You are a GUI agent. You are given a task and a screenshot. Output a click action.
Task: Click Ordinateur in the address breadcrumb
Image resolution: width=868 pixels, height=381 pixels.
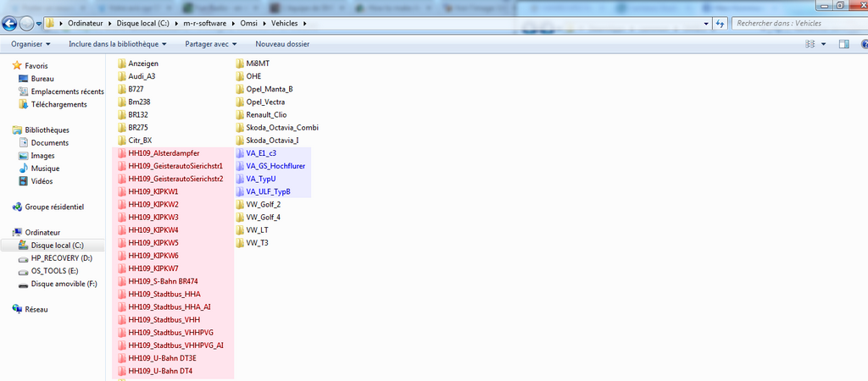pos(87,23)
